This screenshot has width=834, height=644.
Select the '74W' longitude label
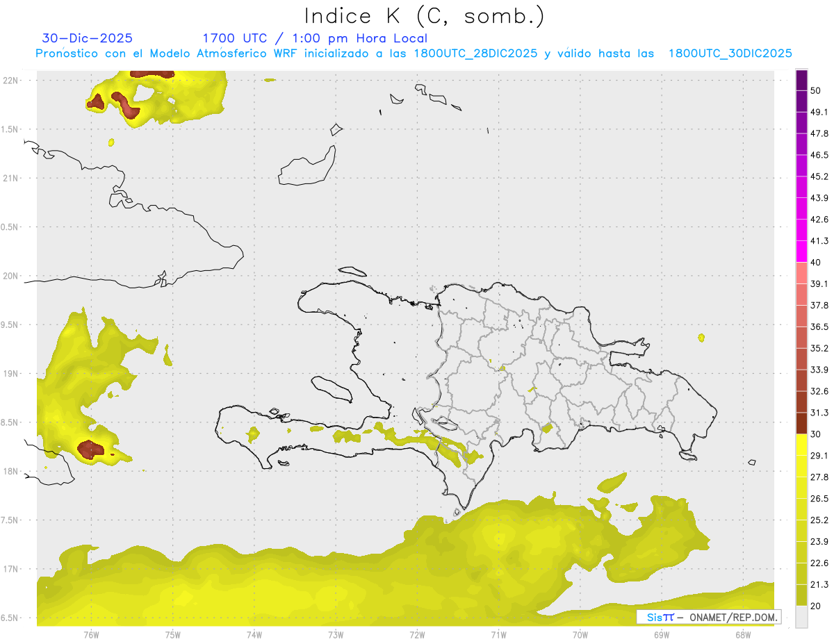pyautogui.click(x=254, y=634)
